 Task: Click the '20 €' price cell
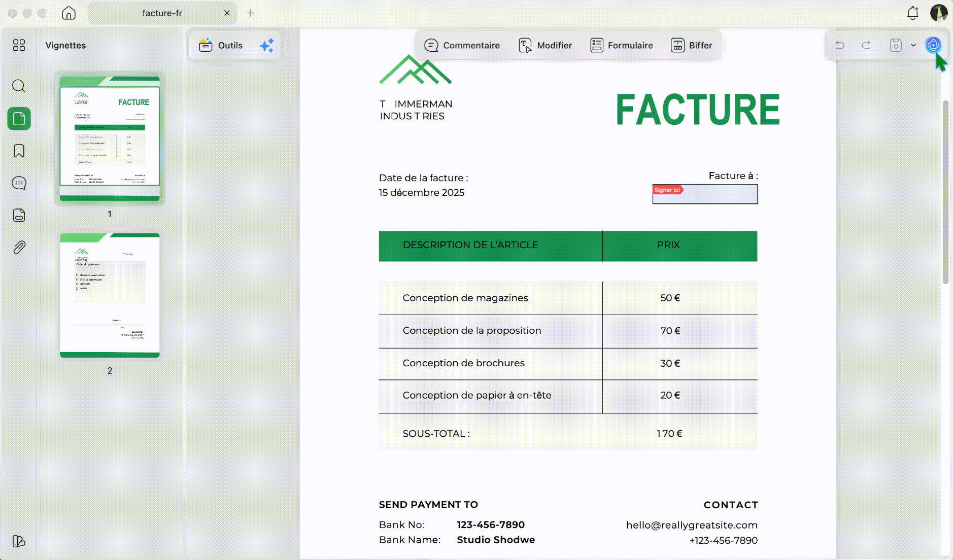pyautogui.click(x=670, y=395)
